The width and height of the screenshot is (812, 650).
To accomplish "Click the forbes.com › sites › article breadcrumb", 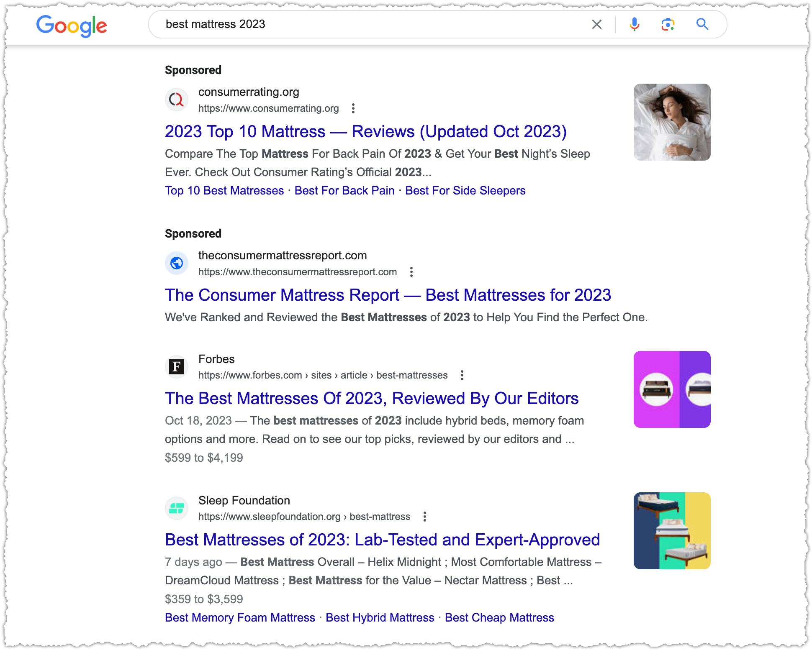I will click(323, 375).
